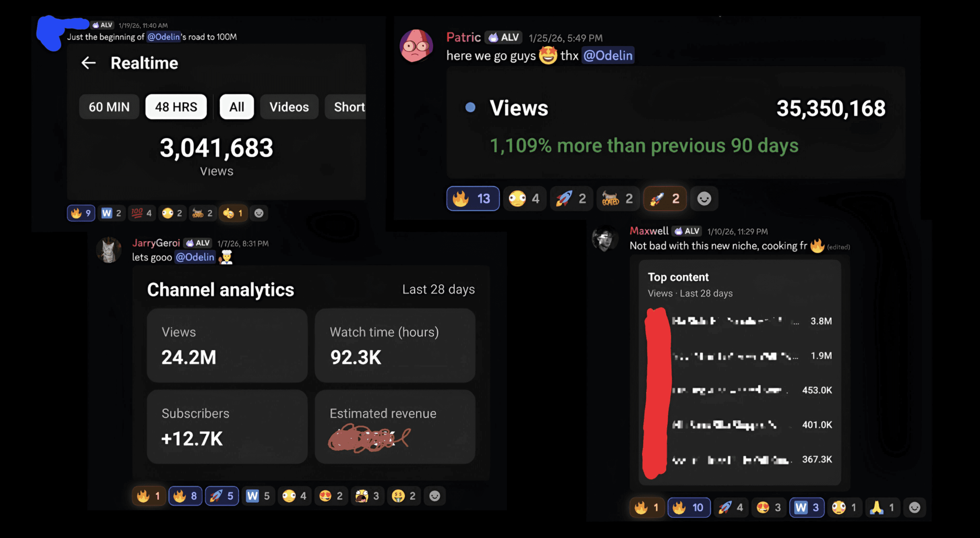Toggle the All content filter
The image size is (980, 538).
236,107
